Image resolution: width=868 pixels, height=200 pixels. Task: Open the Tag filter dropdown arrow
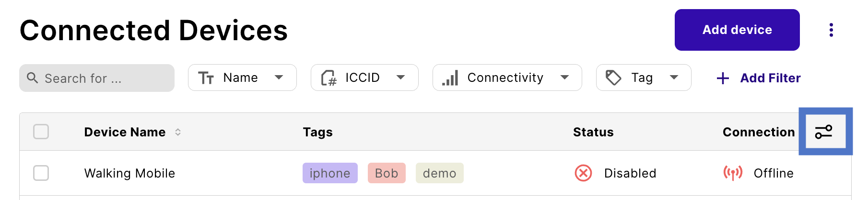(674, 78)
